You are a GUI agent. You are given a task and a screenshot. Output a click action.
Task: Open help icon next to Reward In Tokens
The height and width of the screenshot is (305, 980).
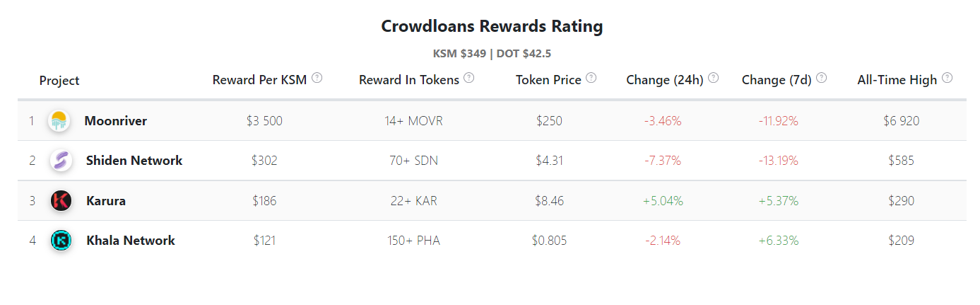point(469,78)
